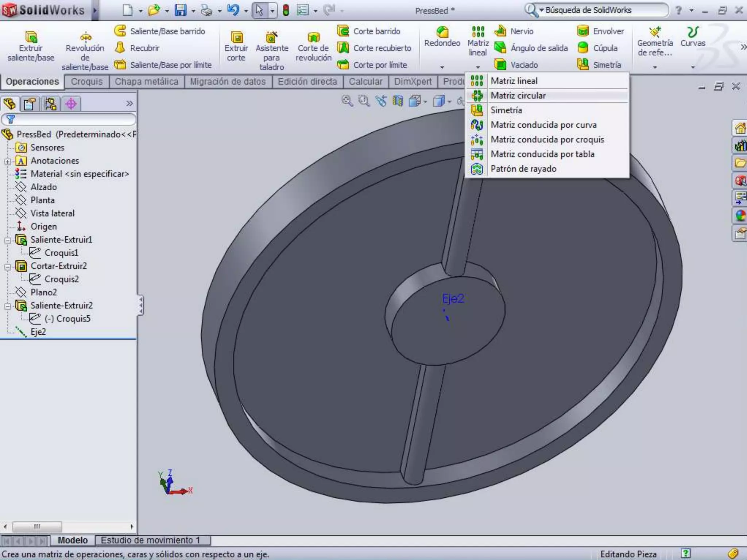
Task: Click the rebuild traffic light icon
Action: [286, 10]
